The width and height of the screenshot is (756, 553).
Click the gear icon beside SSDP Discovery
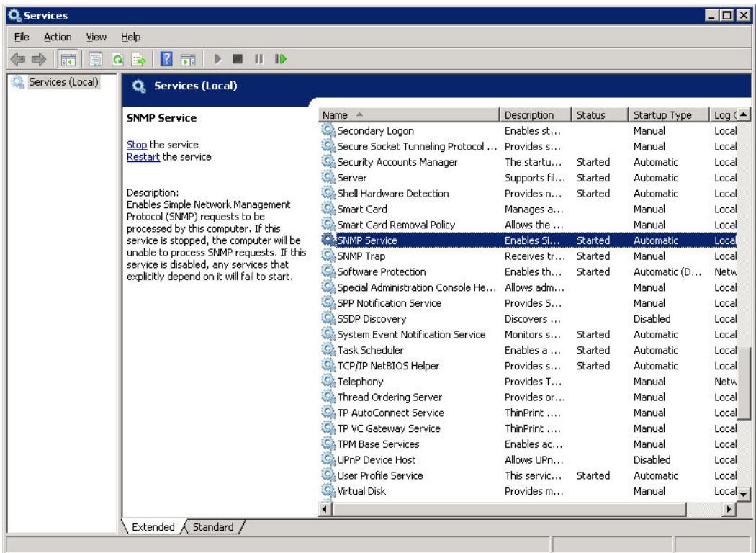coord(328,318)
